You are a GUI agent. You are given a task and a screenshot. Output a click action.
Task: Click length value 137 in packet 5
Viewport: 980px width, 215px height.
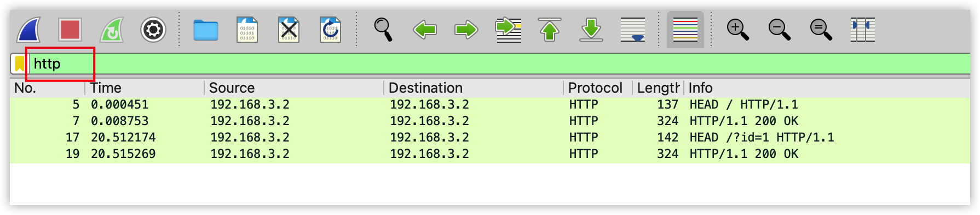668,105
